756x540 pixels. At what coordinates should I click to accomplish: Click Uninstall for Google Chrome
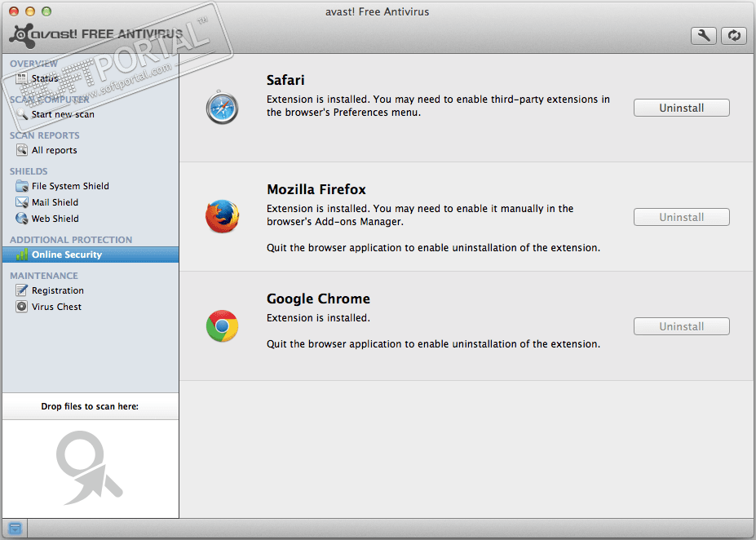pyautogui.click(x=681, y=326)
